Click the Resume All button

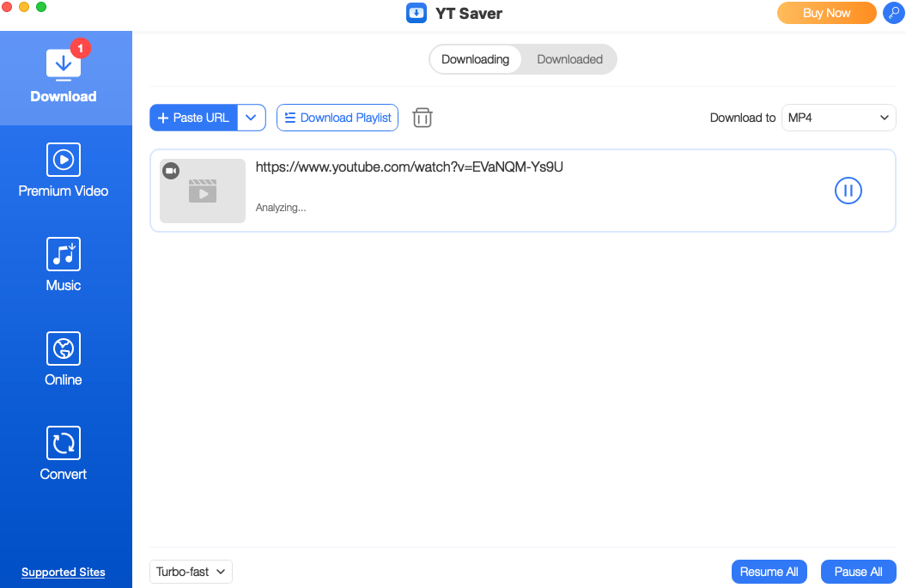coord(769,572)
